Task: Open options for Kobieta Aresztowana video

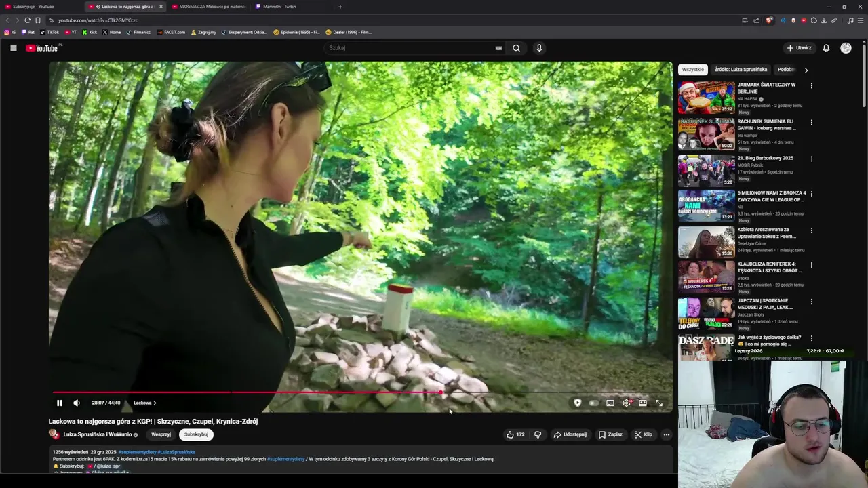Action: [x=811, y=230]
